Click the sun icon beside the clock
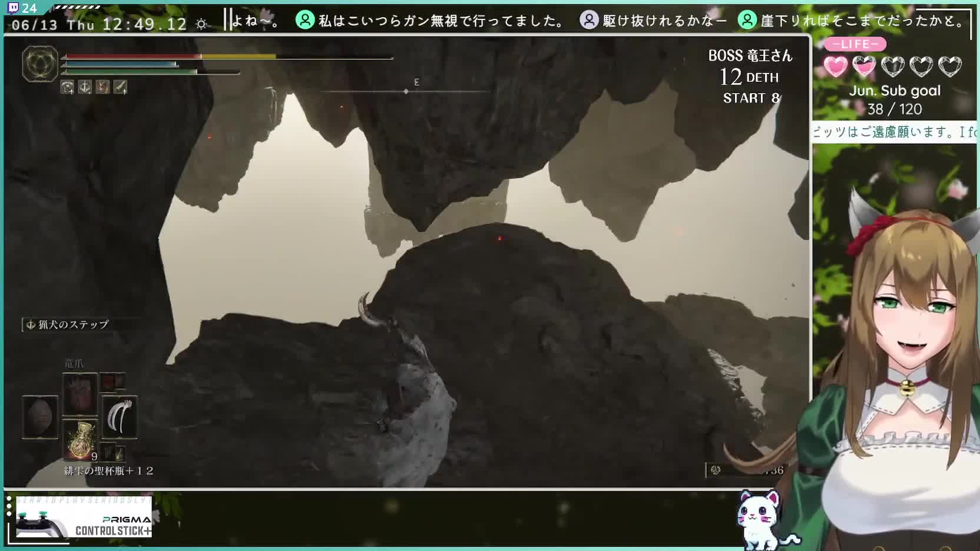 click(x=201, y=24)
